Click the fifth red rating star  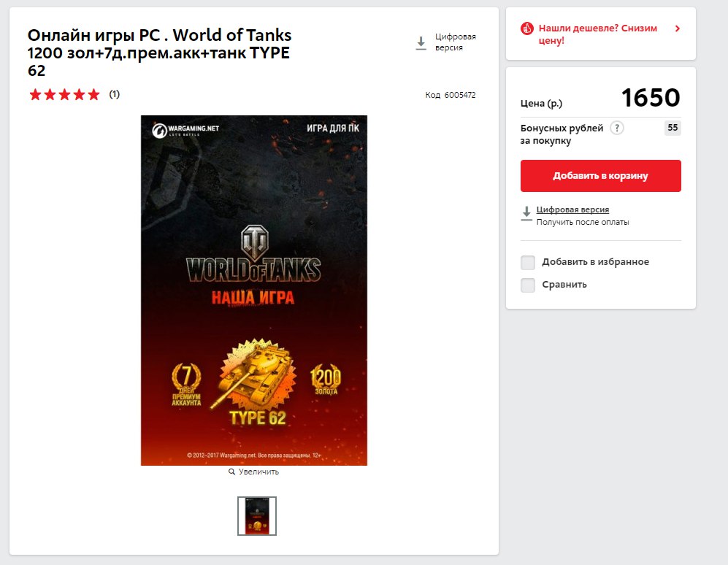[93, 95]
